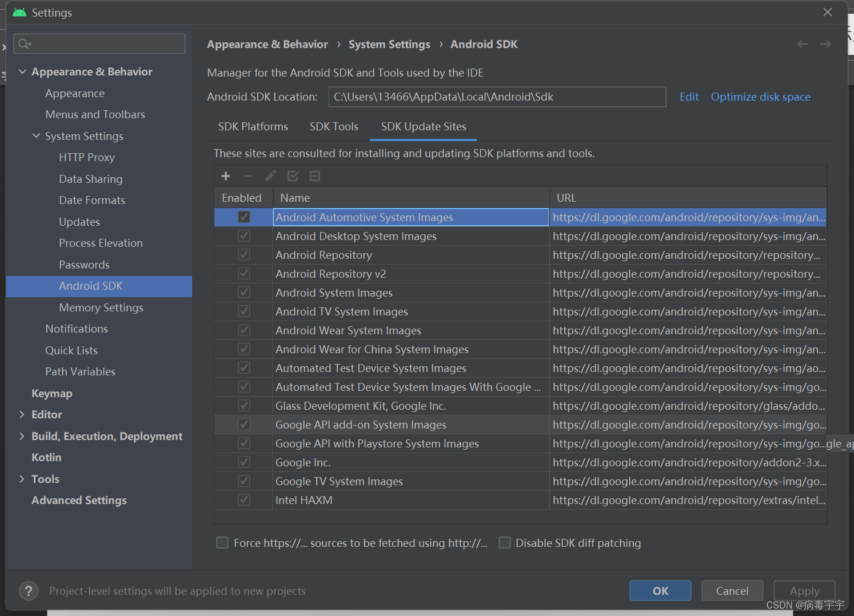854x616 pixels.
Task: Click the Help question mark icon
Action: point(29,591)
